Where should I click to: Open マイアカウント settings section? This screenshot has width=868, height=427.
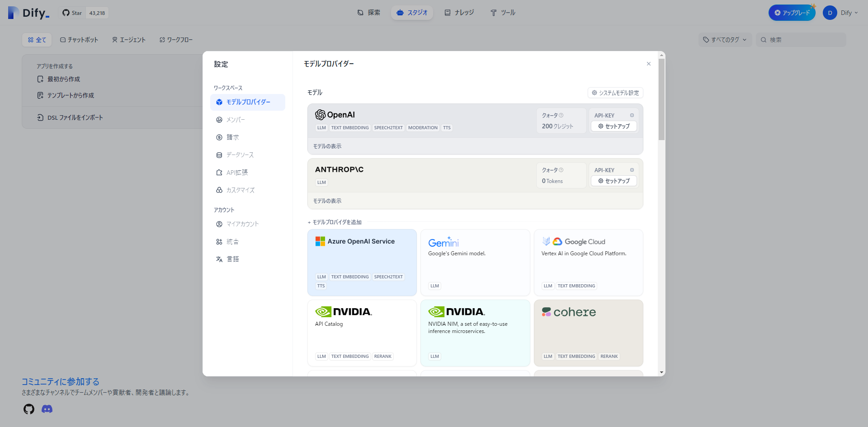coord(248,224)
